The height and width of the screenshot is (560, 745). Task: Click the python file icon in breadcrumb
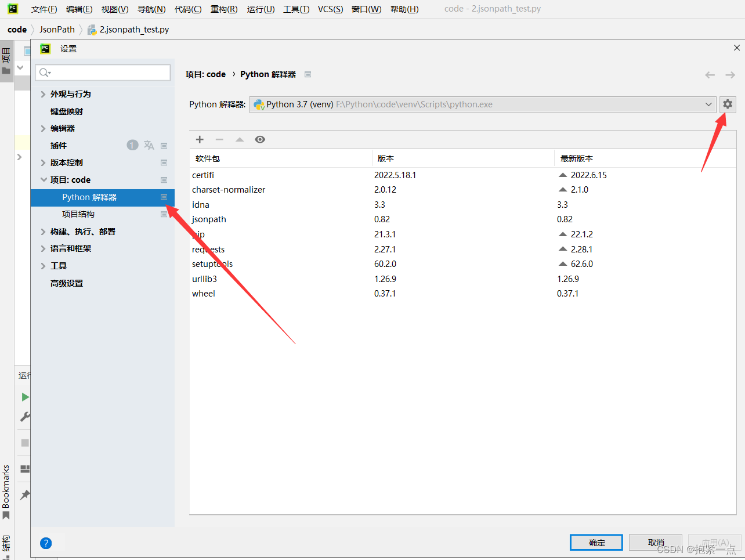pos(92,30)
